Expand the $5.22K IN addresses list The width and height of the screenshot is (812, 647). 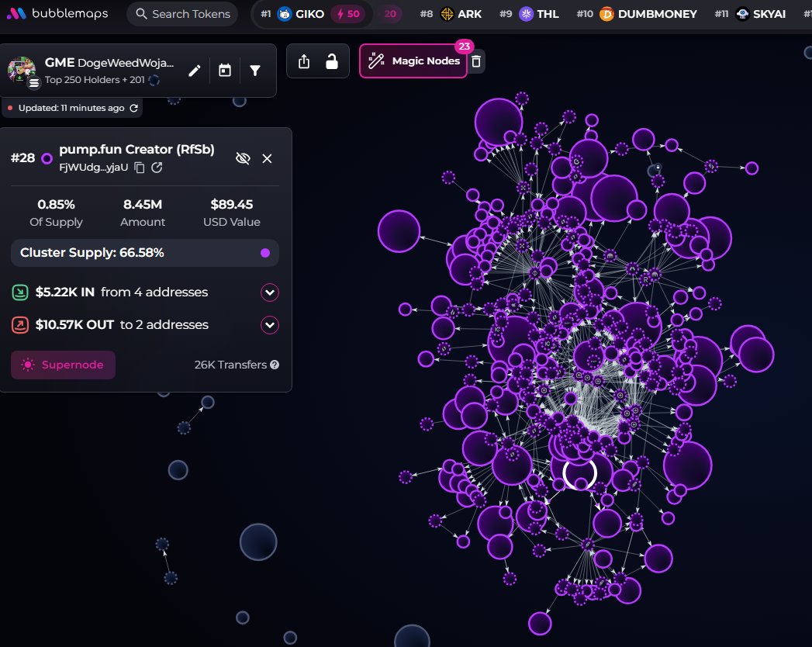pos(269,292)
